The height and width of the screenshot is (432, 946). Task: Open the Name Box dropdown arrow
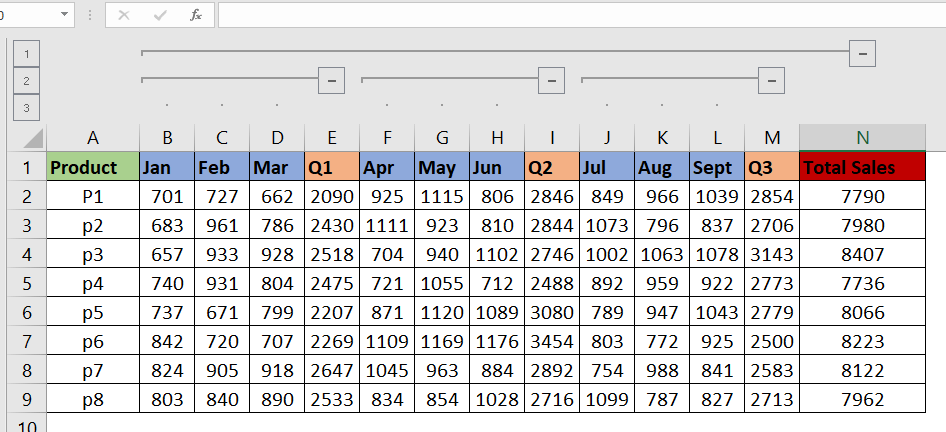point(65,15)
